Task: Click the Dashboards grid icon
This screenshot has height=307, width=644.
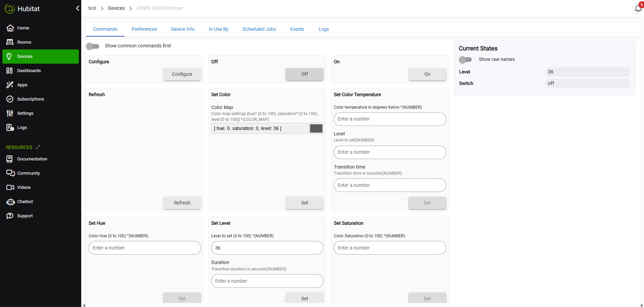Action: click(x=9, y=71)
